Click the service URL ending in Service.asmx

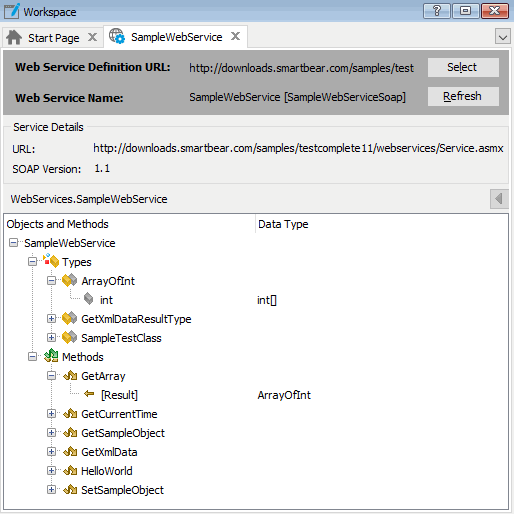click(298, 148)
